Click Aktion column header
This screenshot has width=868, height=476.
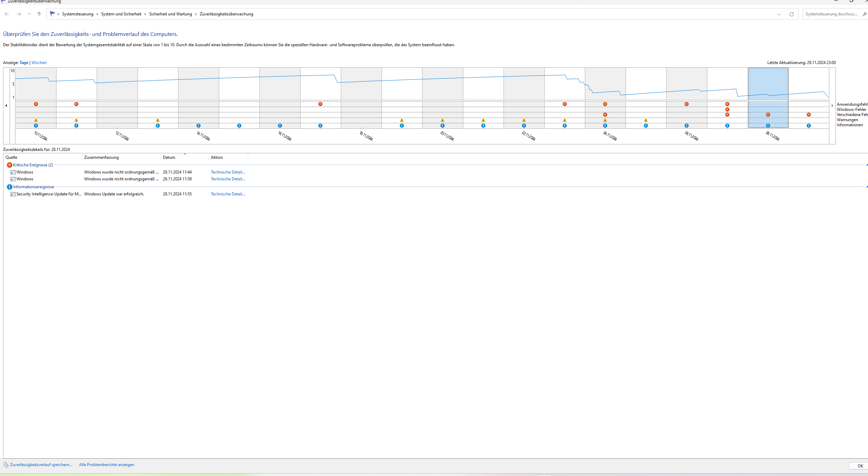[x=228, y=157]
